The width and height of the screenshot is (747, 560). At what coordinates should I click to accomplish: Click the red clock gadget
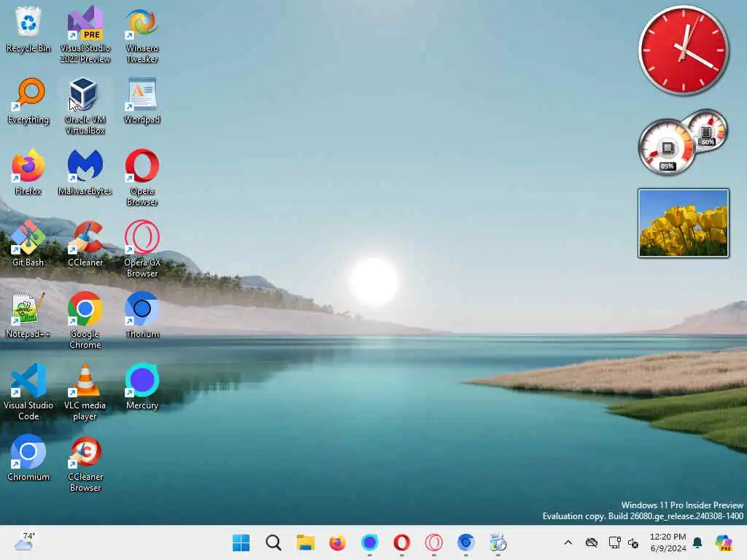pyautogui.click(x=683, y=50)
